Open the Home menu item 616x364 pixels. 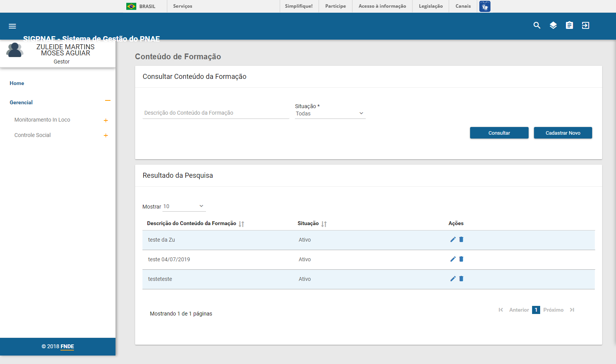tap(17, 83)
